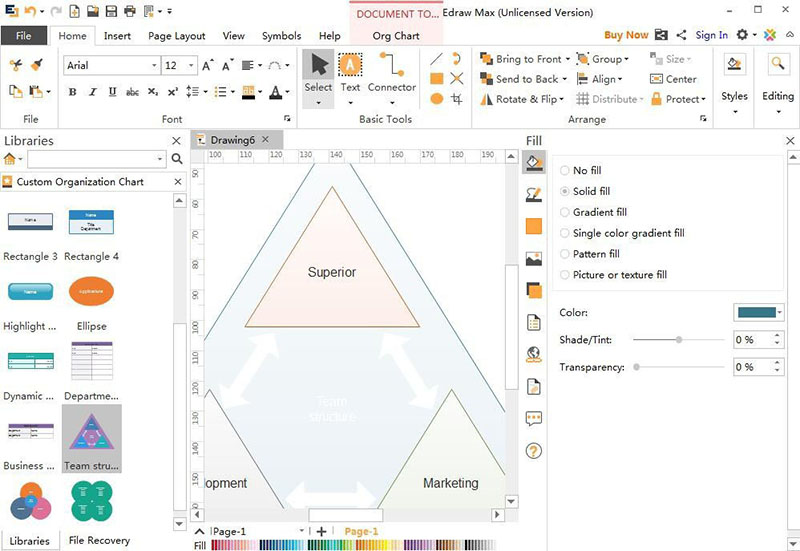Click the Bold formatting icon
This screenshot has height=551, width=800.
73,92
